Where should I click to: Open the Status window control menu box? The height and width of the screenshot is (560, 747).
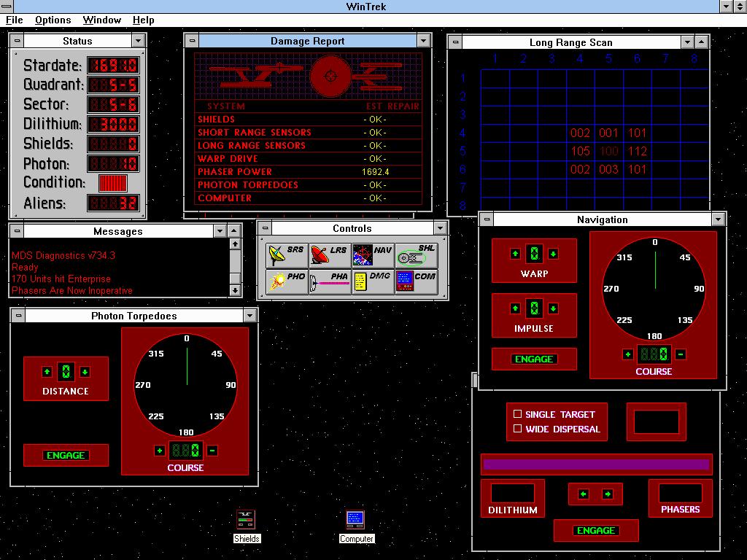tap(18, 41)
